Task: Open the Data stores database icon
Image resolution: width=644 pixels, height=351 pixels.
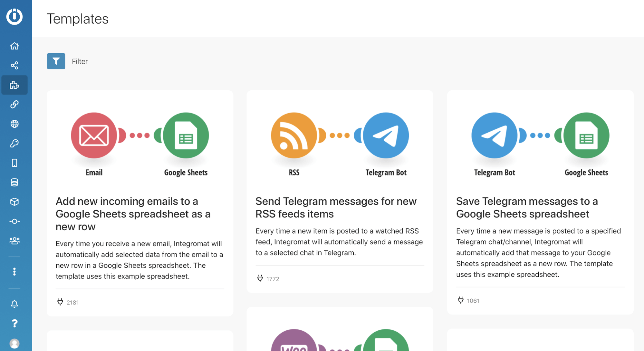Action: [14, 182]
